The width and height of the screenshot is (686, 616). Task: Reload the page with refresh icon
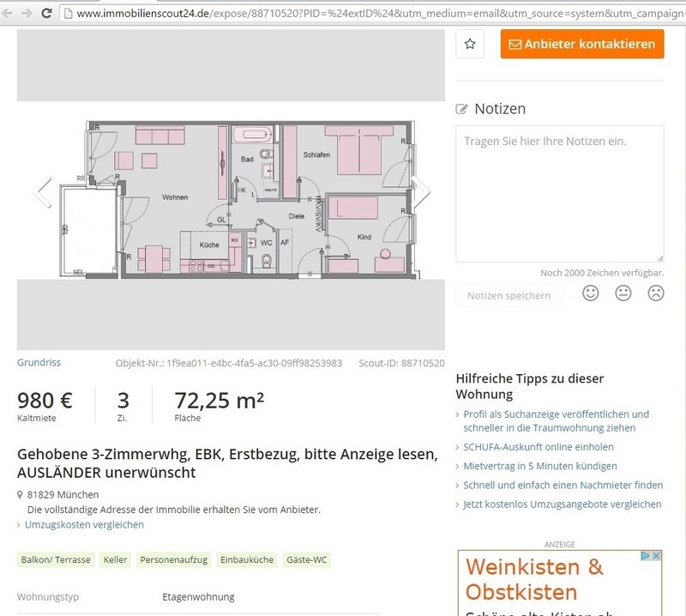click(x=45, y=14)
